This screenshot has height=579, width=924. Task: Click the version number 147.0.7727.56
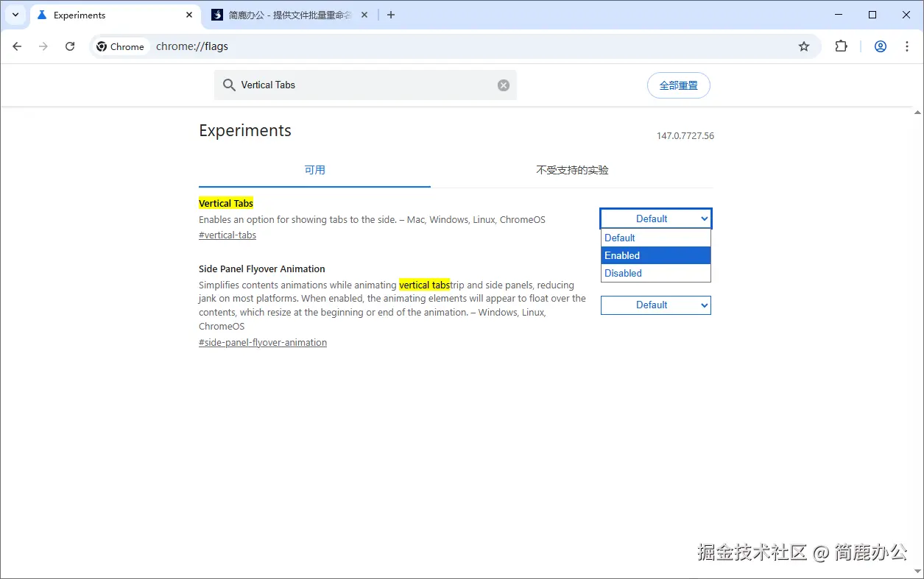[685, 136]
